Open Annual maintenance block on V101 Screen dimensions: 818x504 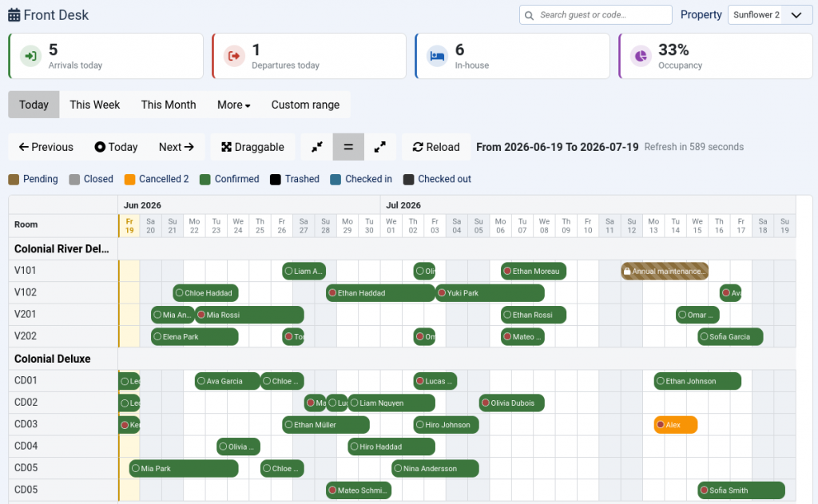click(665, 272)
